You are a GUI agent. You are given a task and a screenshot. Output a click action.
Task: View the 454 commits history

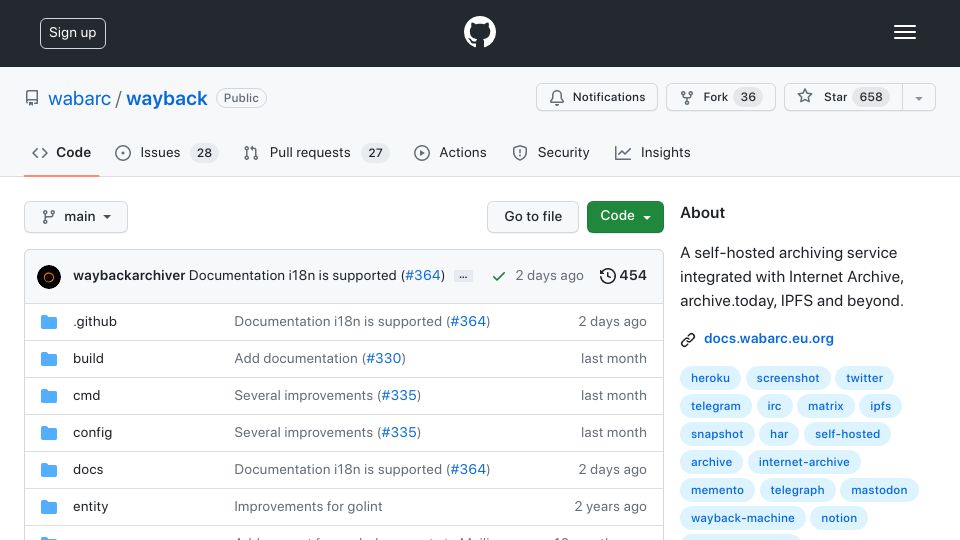point(623,276)
